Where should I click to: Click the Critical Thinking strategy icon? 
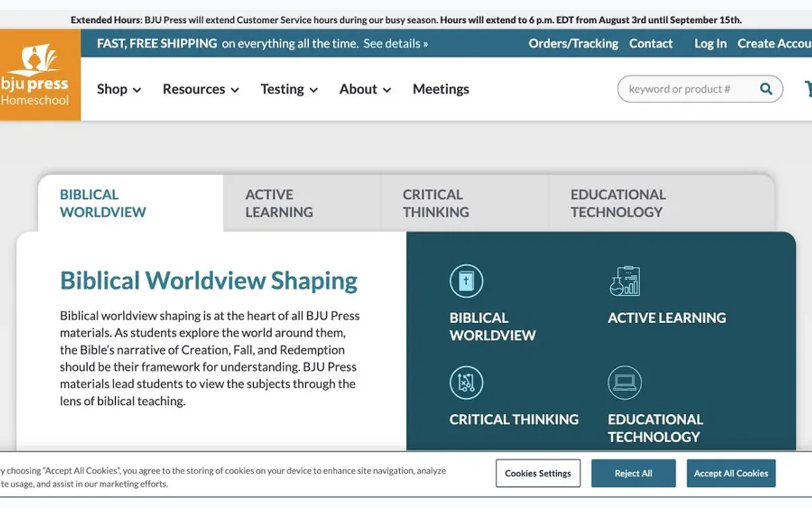(466, 383)
